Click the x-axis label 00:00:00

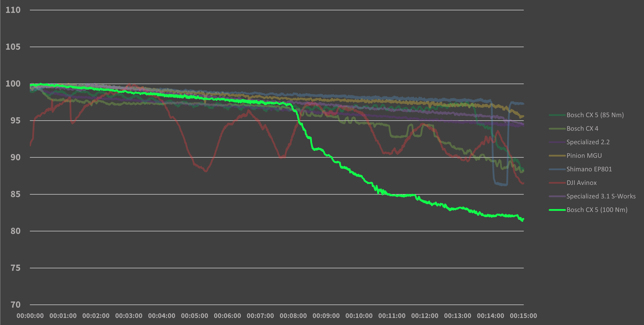point(30,316)
